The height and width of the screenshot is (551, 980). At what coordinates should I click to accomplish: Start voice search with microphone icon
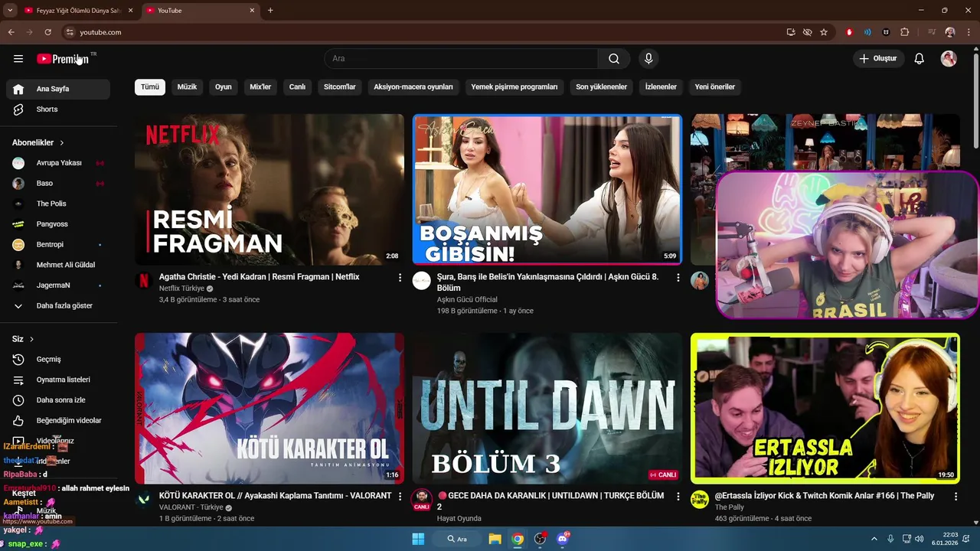point(648,59)
